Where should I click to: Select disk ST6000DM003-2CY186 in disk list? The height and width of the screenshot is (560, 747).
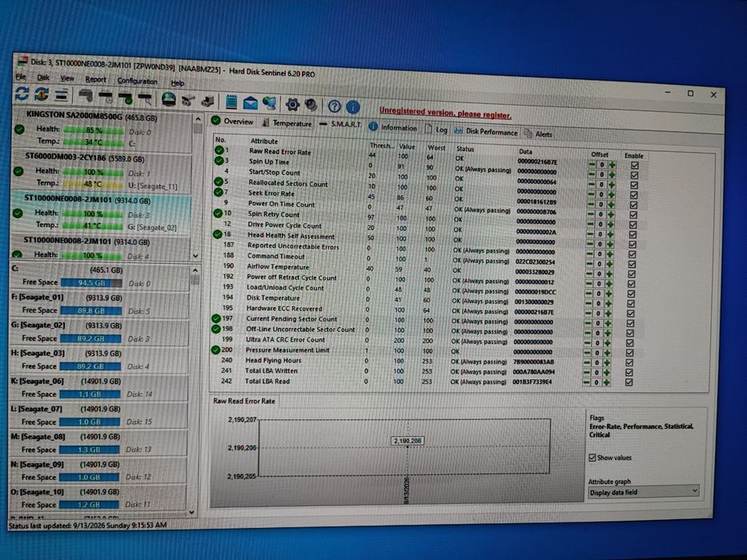pos(102,171)
